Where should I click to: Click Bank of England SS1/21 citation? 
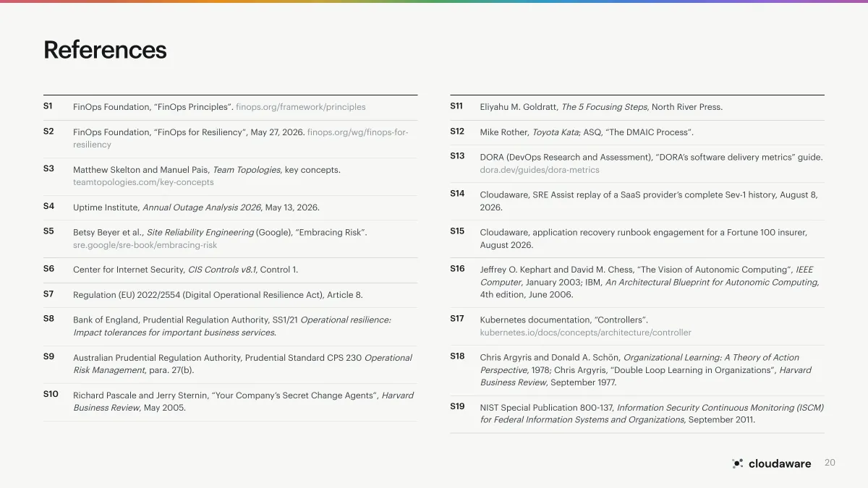click(x=232, y=326)
